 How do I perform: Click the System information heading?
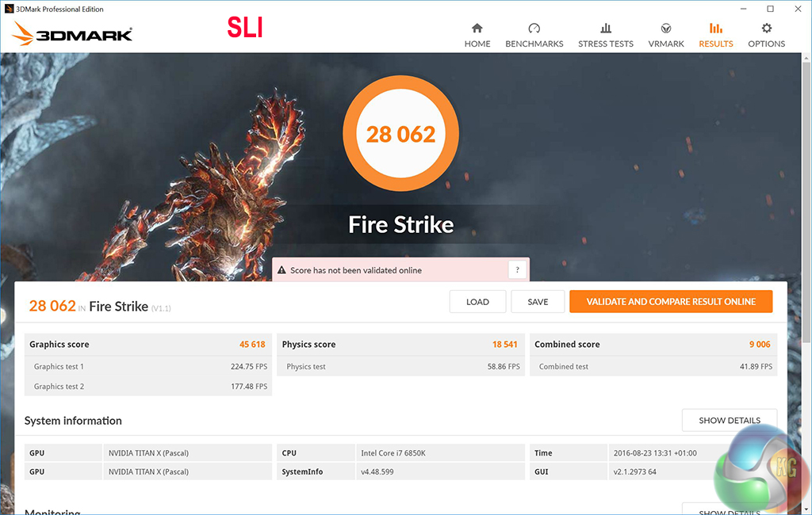pos(73,421)
